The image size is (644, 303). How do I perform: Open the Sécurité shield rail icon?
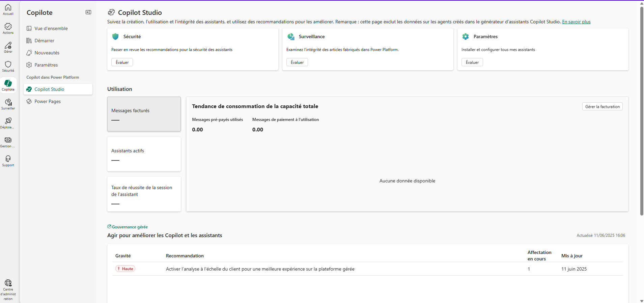(x=8, y=64)
